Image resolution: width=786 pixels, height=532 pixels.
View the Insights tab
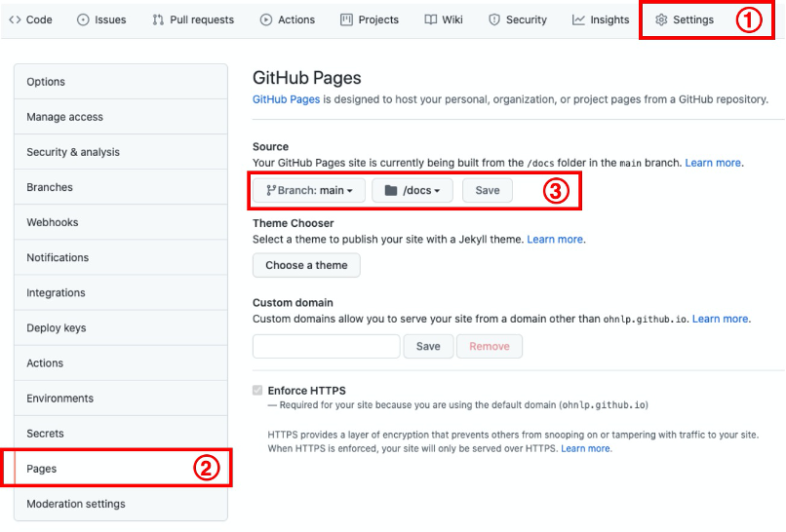pyautogui.click(x=601, y=19)
